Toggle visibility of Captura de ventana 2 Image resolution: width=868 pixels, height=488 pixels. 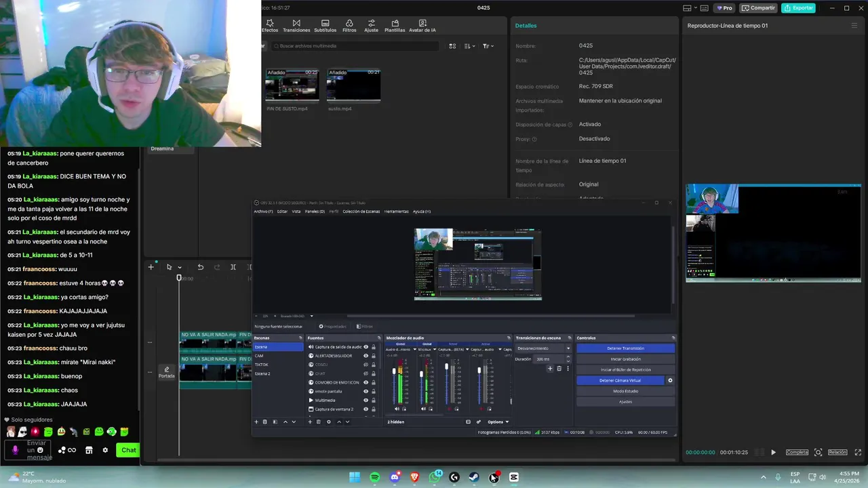click(366, 409)
